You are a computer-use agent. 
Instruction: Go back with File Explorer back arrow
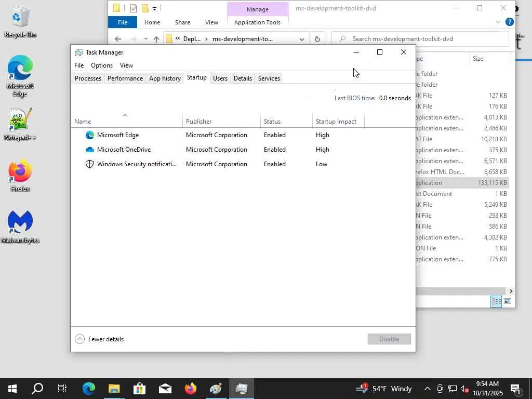[x=118, y=39]
